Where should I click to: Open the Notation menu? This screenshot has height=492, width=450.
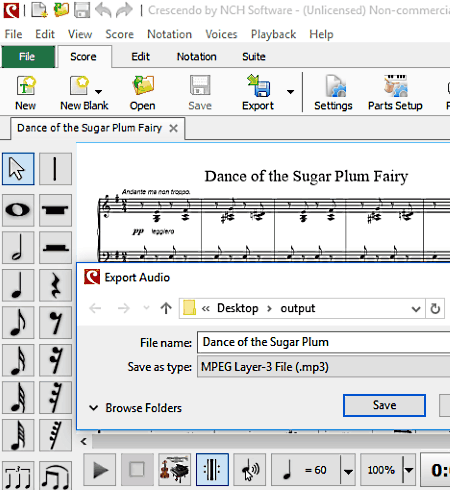click(169, 34)
